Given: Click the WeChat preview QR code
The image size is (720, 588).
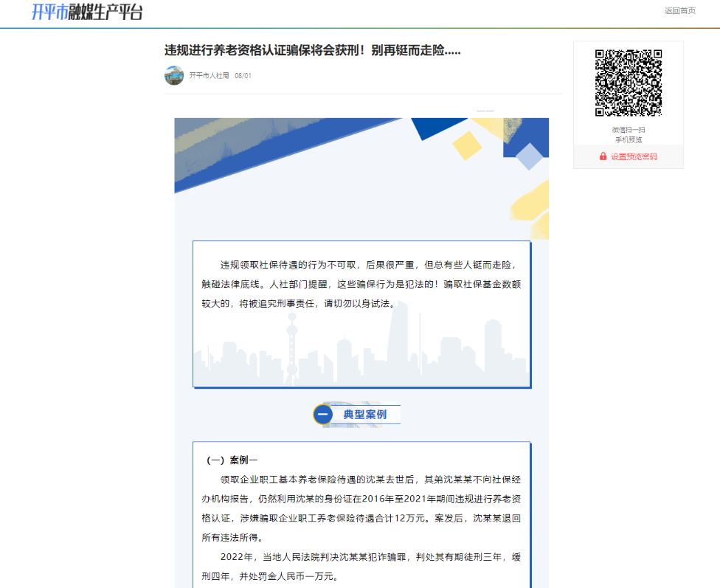Looking at the screenshot, I should pos(628,83).
